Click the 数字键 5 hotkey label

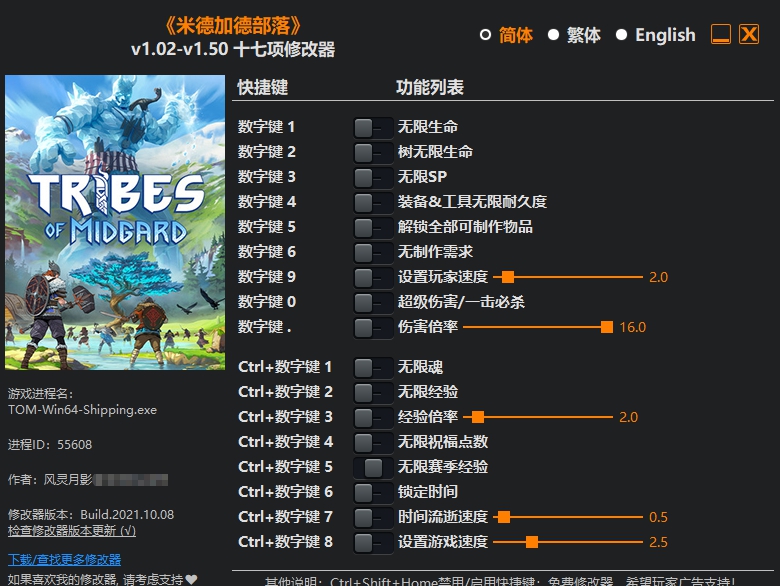tap(267, 227)
